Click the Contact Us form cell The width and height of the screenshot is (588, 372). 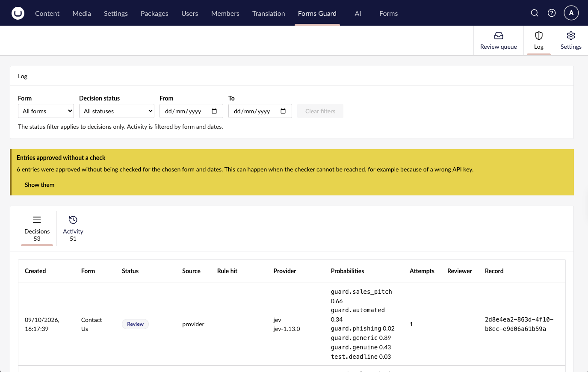click(x=92, y=324)
